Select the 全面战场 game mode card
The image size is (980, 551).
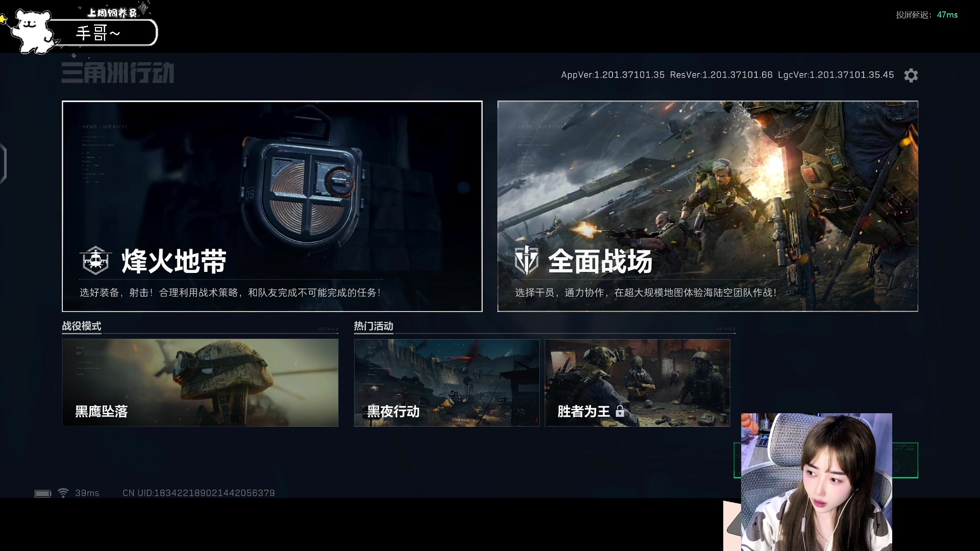click(x=707, y=206)
